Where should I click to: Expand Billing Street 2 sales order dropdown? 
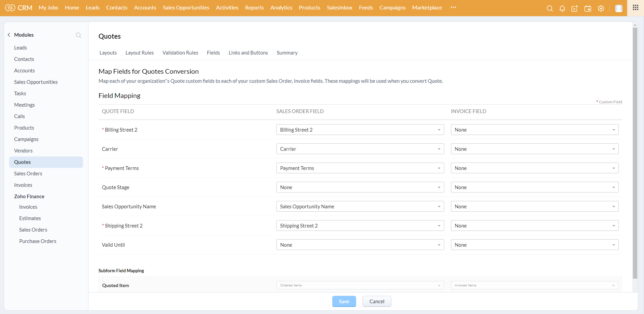[x=360, y=130]
